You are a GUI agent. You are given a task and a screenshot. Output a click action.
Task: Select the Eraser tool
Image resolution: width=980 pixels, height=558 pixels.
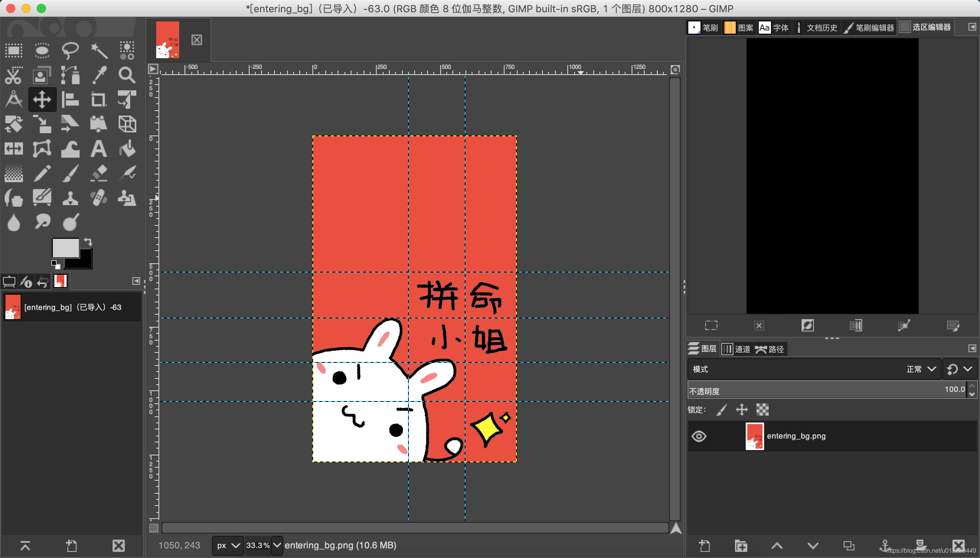[x=99, y=173]
